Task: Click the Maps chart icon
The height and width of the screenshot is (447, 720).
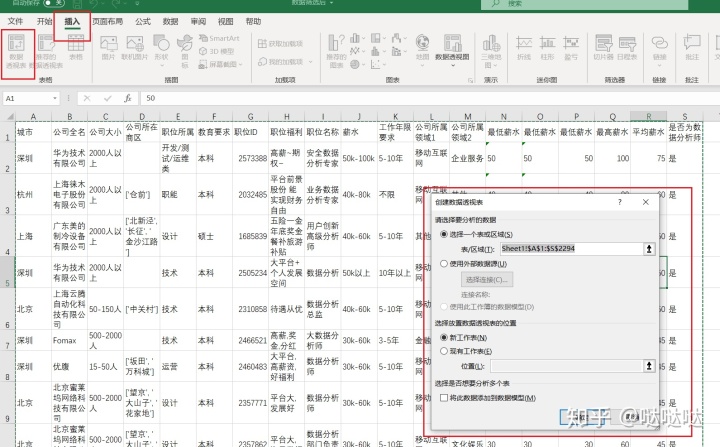Action: pyautogui.click(x=422, y=43)
